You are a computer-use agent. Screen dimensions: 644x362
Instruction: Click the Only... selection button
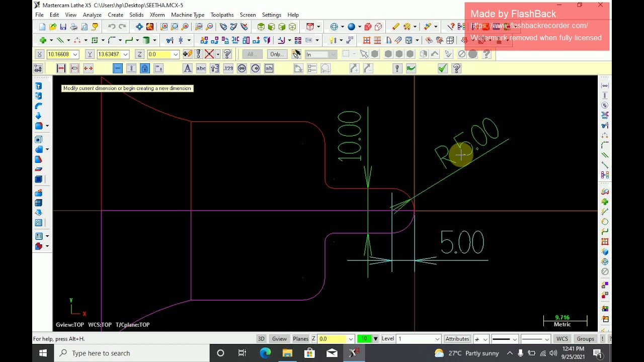tap(277, 54)
